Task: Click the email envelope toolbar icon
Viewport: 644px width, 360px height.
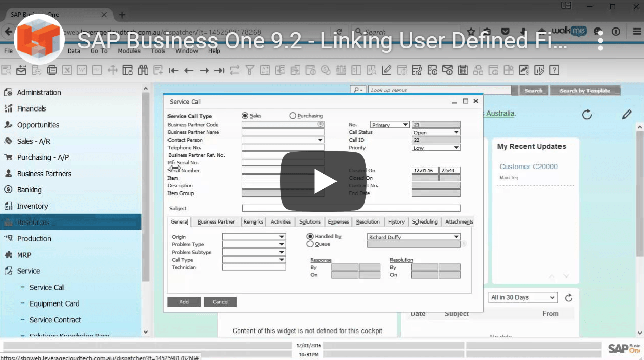Action: 21,70
